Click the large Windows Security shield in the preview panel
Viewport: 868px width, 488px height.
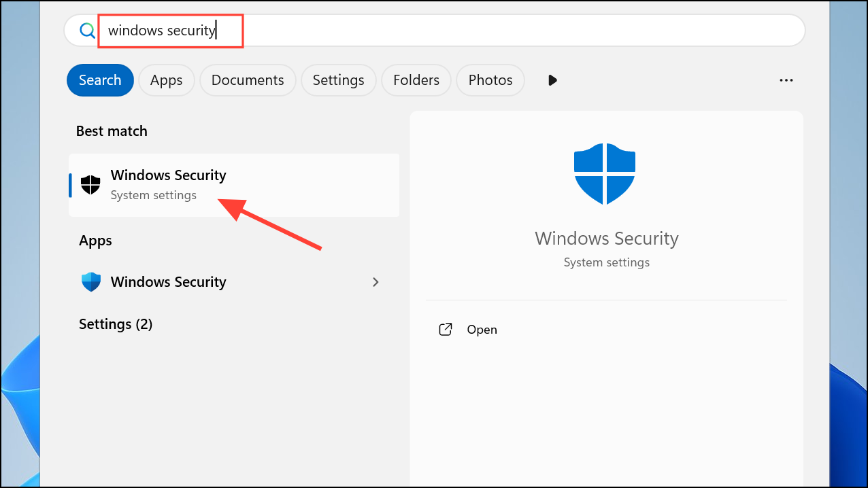pyautogui.click(x=605, y=173)
